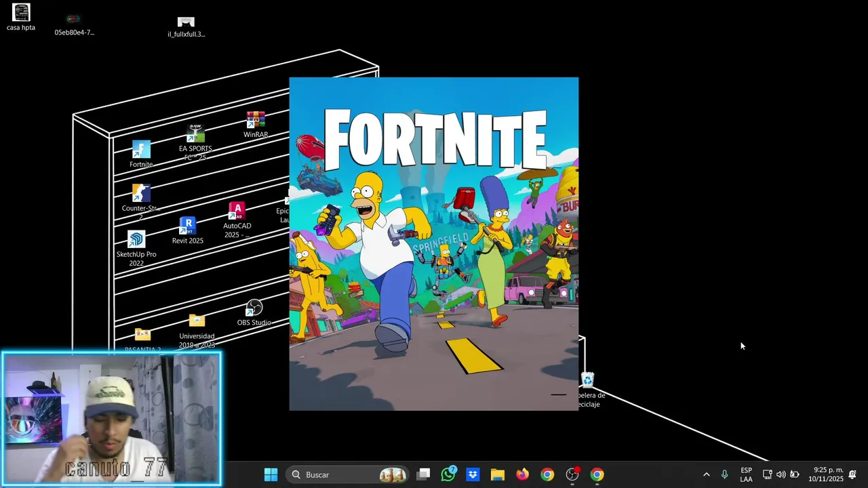The width and height of the screenshot is (868, 488).
Task: Open the volume tray icon
Action: point(781,474)
